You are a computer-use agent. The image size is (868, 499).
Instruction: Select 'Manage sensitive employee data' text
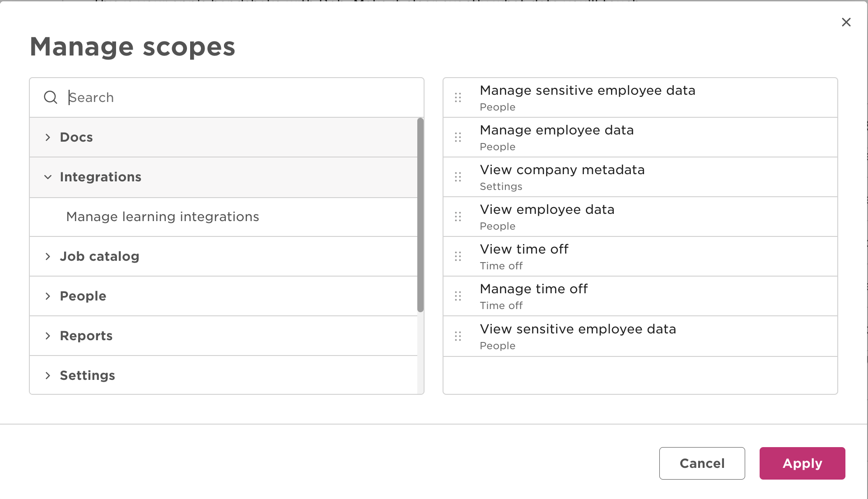tap(588, 90)
